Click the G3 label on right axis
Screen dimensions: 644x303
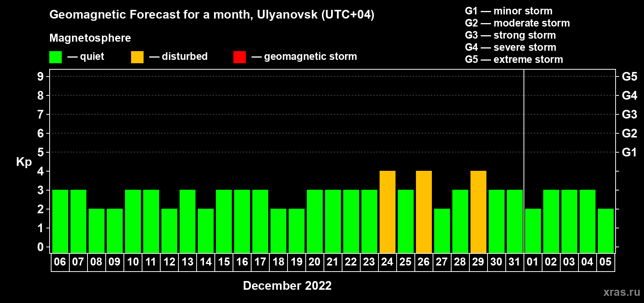(630, 114)
